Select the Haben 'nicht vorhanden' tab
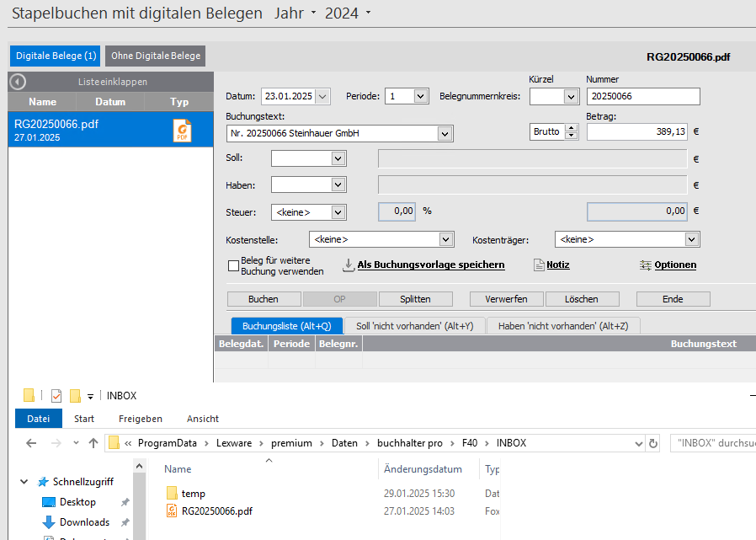The width and height of the screenshot is (756, 540). click(x=563, y=326)
